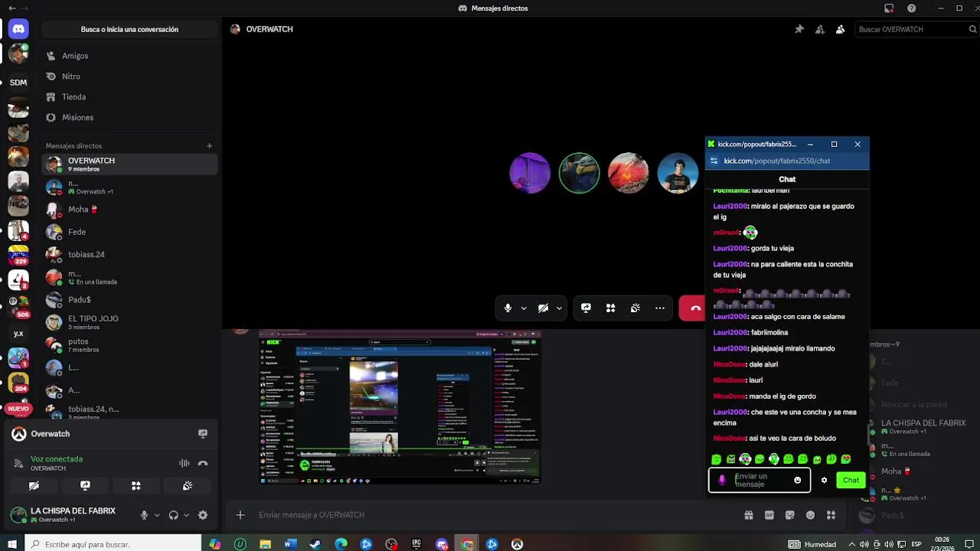Image resolution: width=980 pixels, height=551 pixels.
Task: Open Discord user settings gear
Action: 203,515
